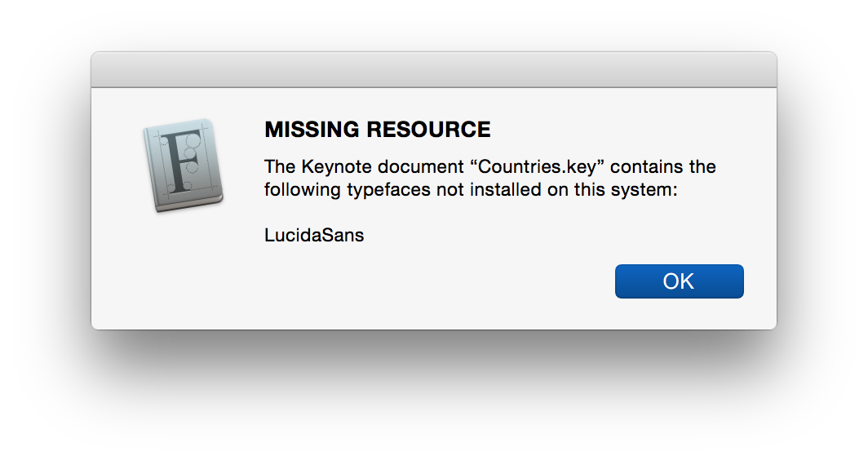Click the LucidaSans typeface name
The width and height of the screenshot is (868, 460).
(314, 235)
